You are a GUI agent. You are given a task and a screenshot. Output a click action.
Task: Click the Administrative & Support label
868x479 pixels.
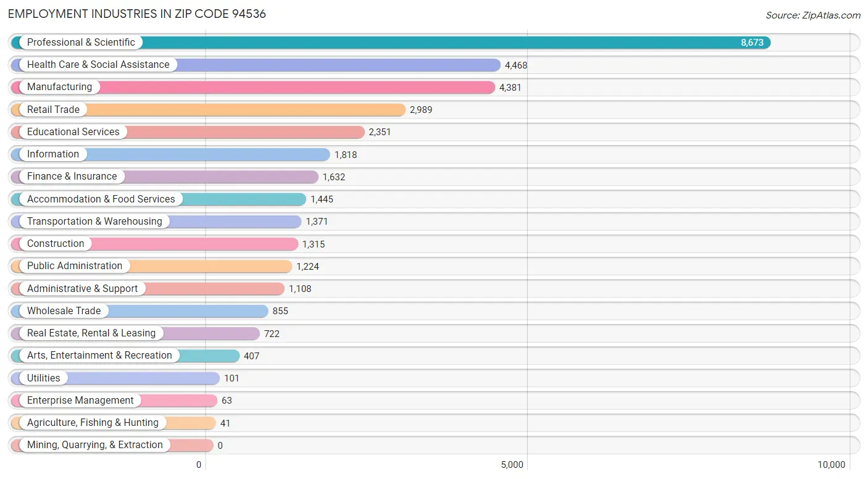point(83,289)
